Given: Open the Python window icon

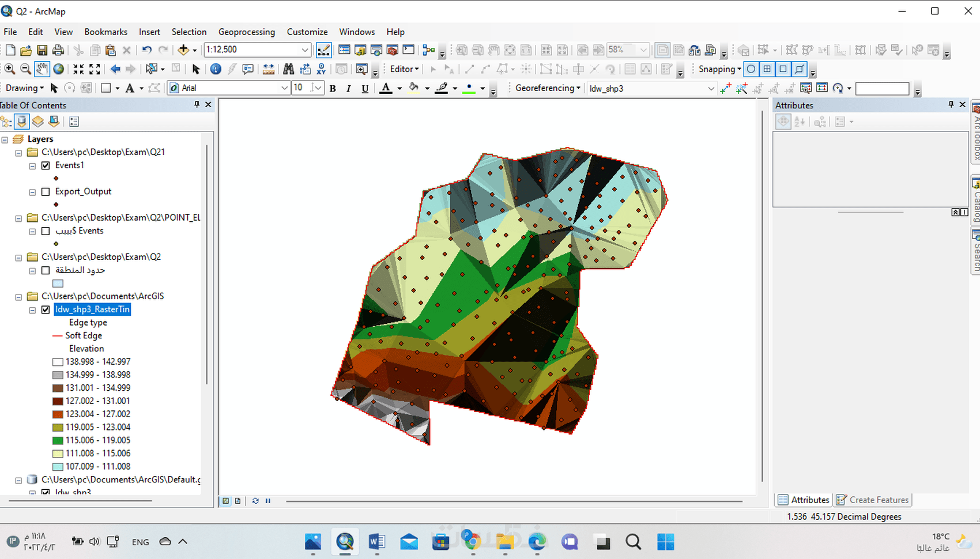Looking at the screenshot, I should [x=409, y=50].
